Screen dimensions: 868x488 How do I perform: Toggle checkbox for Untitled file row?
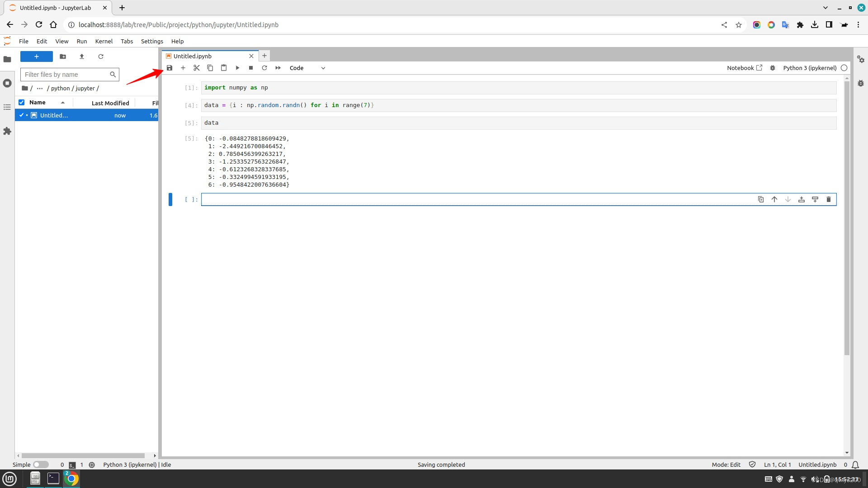pos(21,115)
